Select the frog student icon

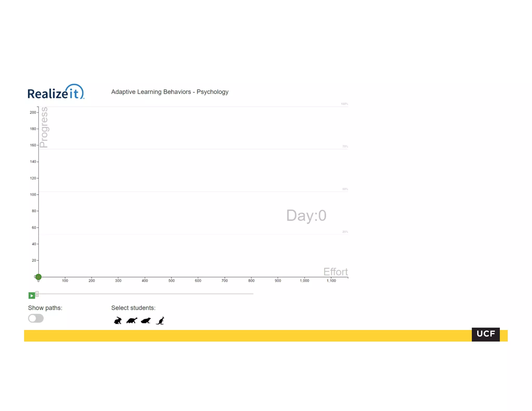pos(146,320)
